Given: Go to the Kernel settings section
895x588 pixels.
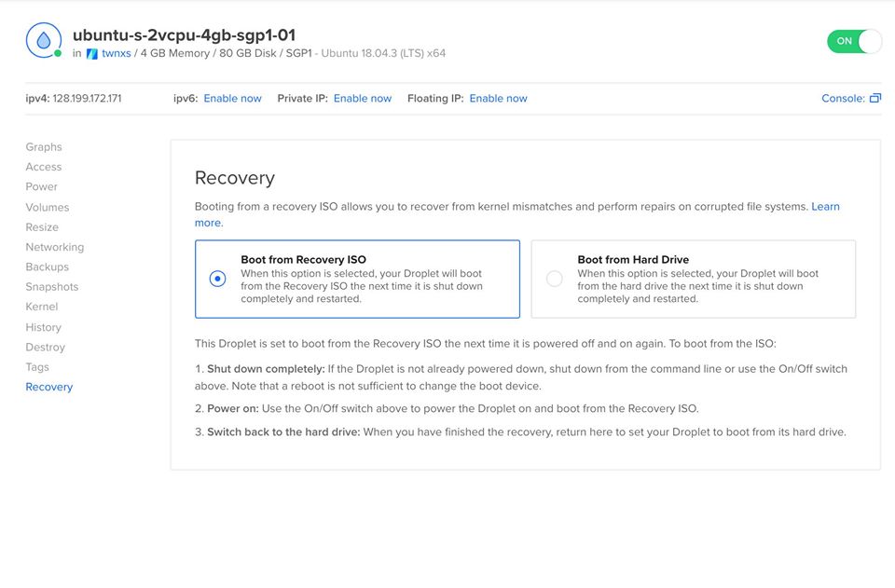Looking at the screenshot, I should click(x=41, y=307).
